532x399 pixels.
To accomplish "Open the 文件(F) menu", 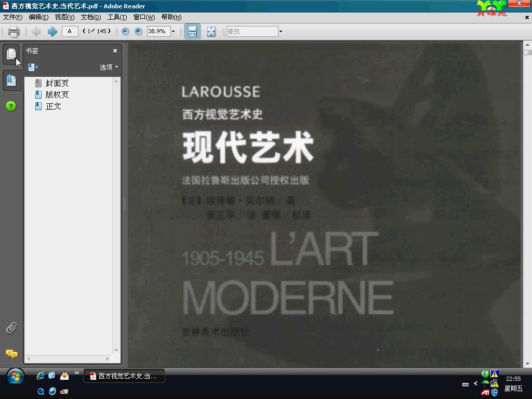I will tap(12, 17).
